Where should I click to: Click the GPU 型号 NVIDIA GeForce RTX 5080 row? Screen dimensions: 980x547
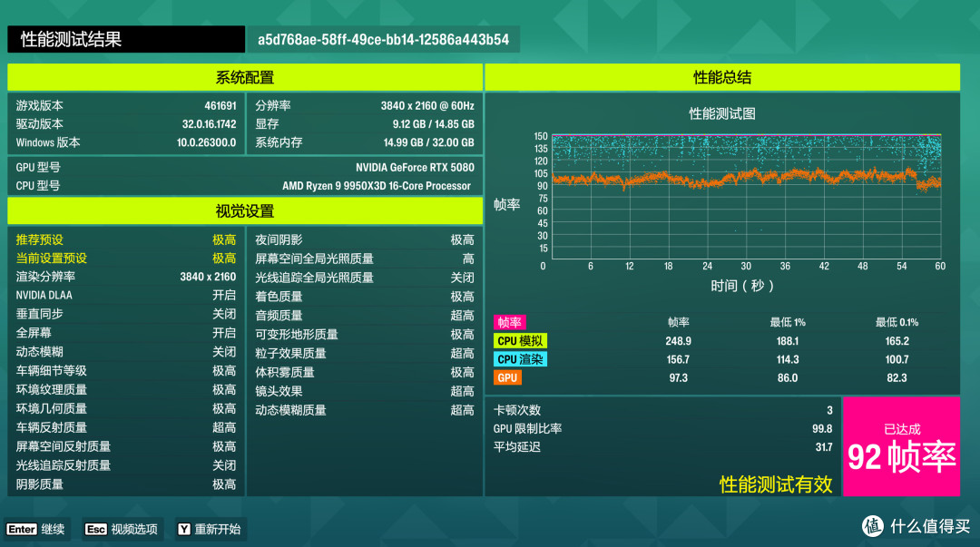pyautogui.click(x=245, y=167)
